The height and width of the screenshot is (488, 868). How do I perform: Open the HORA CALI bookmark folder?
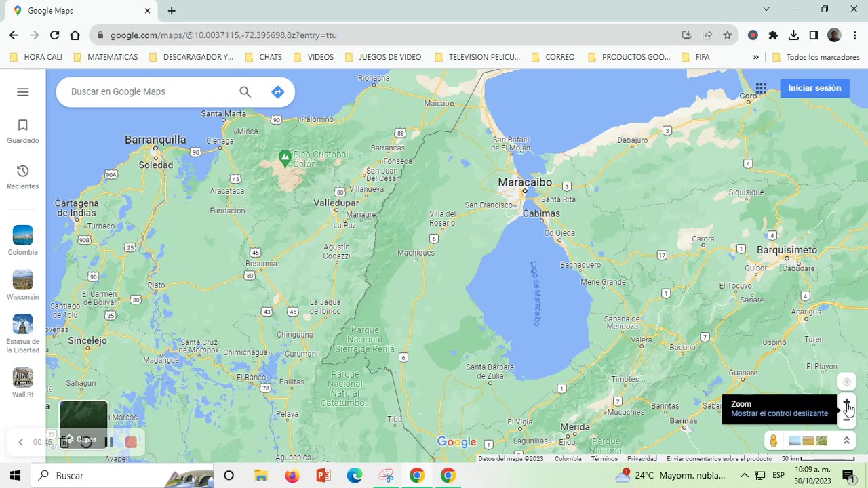tap(36, 57)
